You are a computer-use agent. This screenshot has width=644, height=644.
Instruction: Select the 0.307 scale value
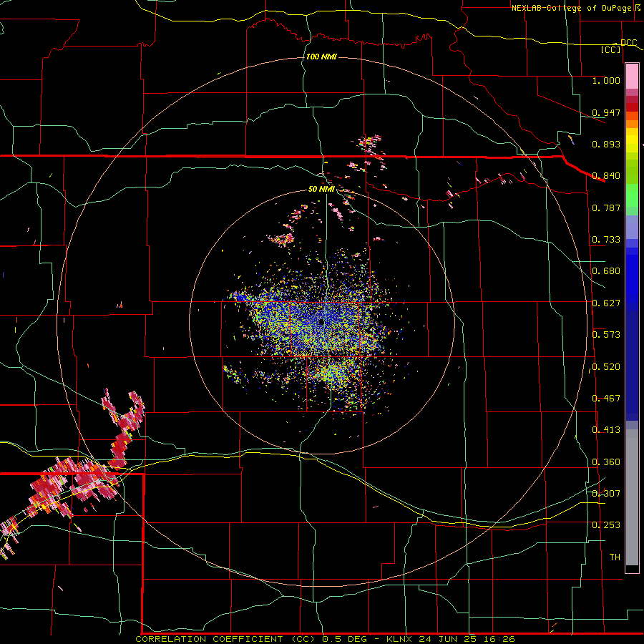point(606,494)
